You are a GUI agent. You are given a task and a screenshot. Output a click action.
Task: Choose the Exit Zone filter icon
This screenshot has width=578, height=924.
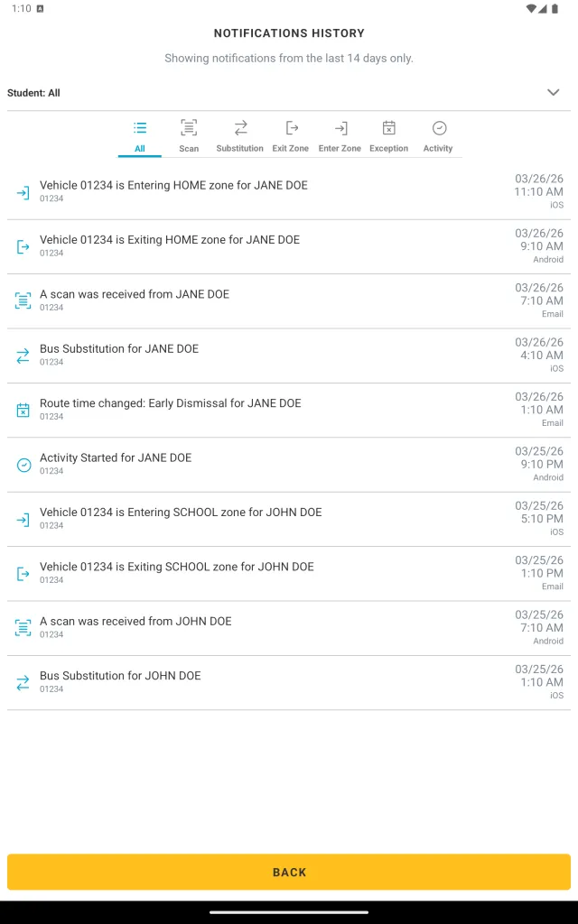(x=292, y=128)
